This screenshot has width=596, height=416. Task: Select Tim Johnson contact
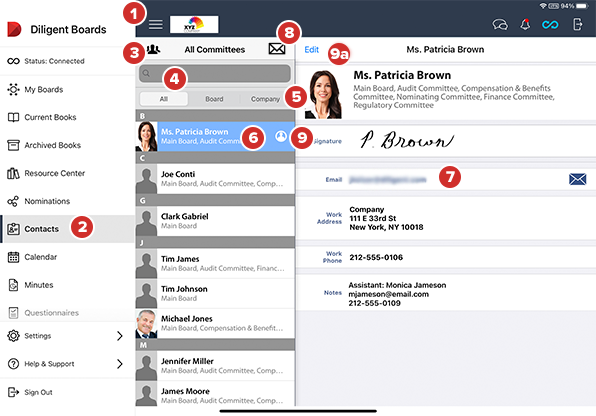pyautogui.click(x=215, y=293)
